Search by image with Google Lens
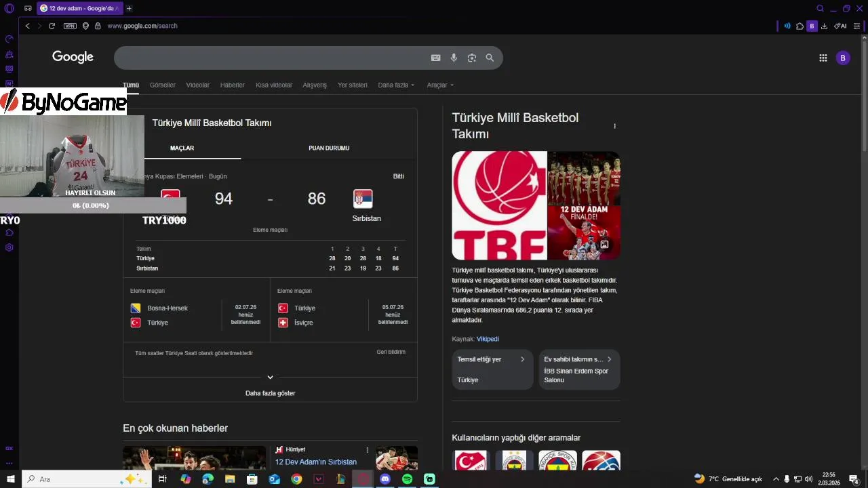The image size is (868, 488). coord(472,58)
